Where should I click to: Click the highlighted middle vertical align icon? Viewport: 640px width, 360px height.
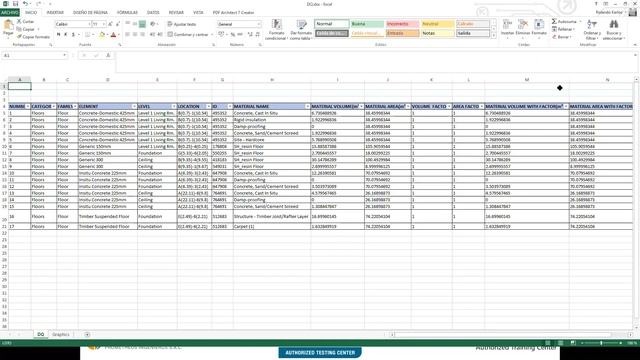(142, 24)
